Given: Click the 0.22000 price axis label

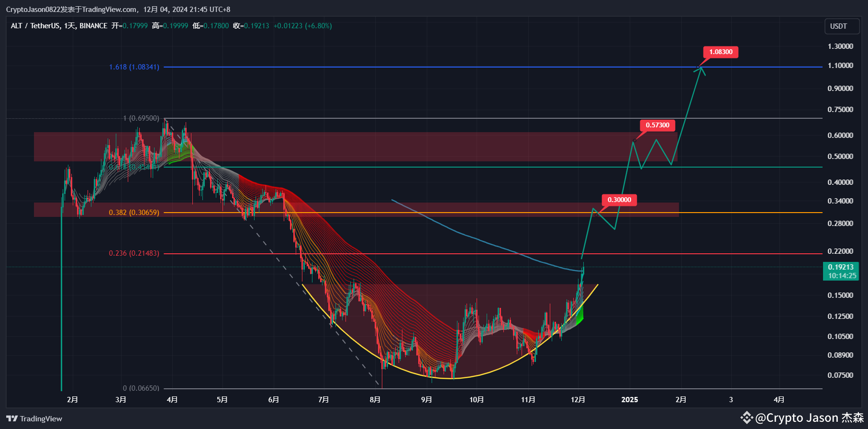Looking at the screenshot, I should click(840, 251).
